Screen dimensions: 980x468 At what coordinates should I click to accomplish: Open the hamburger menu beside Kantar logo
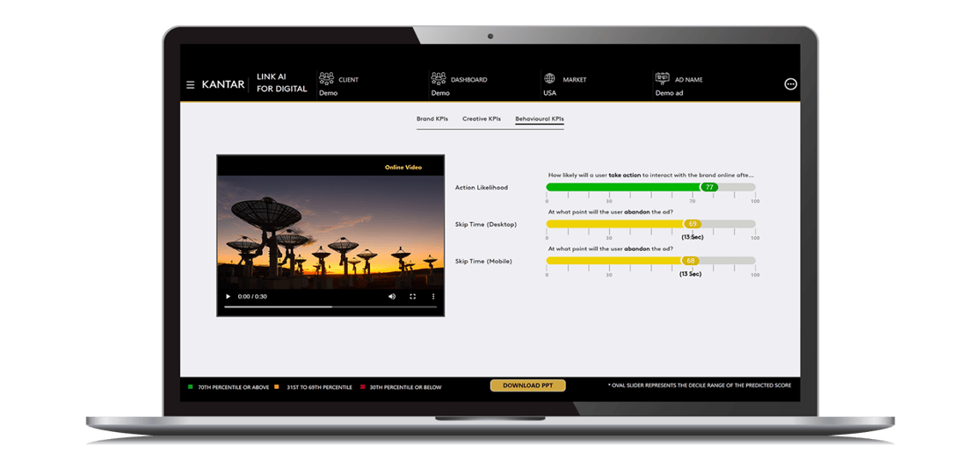pyautogui.click(x=190, y=84)
